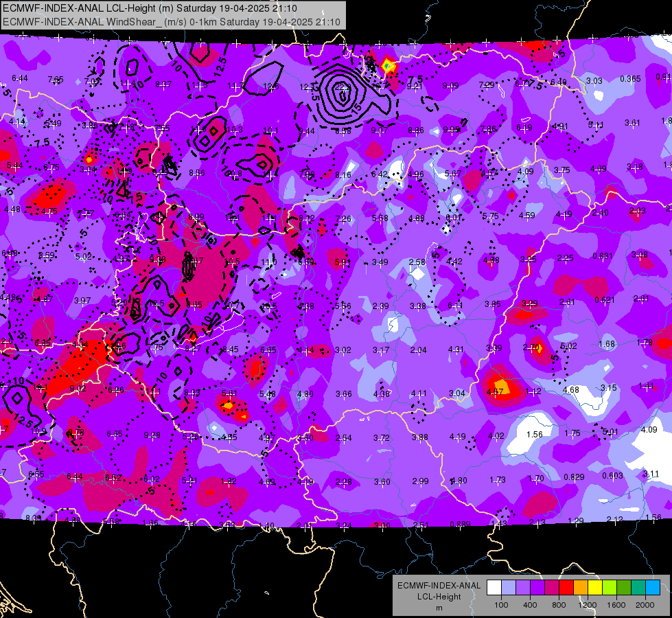Click the shear value '2.03'

coord(638,210)
